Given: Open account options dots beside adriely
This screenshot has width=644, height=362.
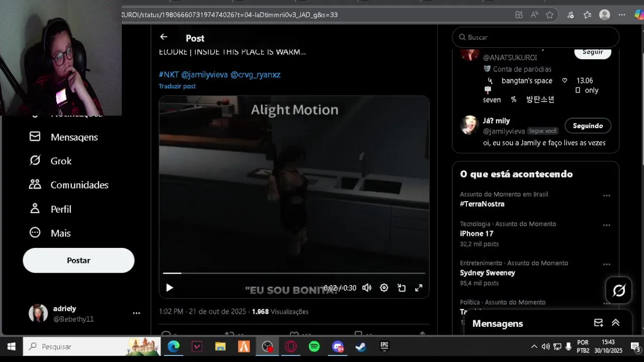Looking at the screenshot, I should coord(136,313).
